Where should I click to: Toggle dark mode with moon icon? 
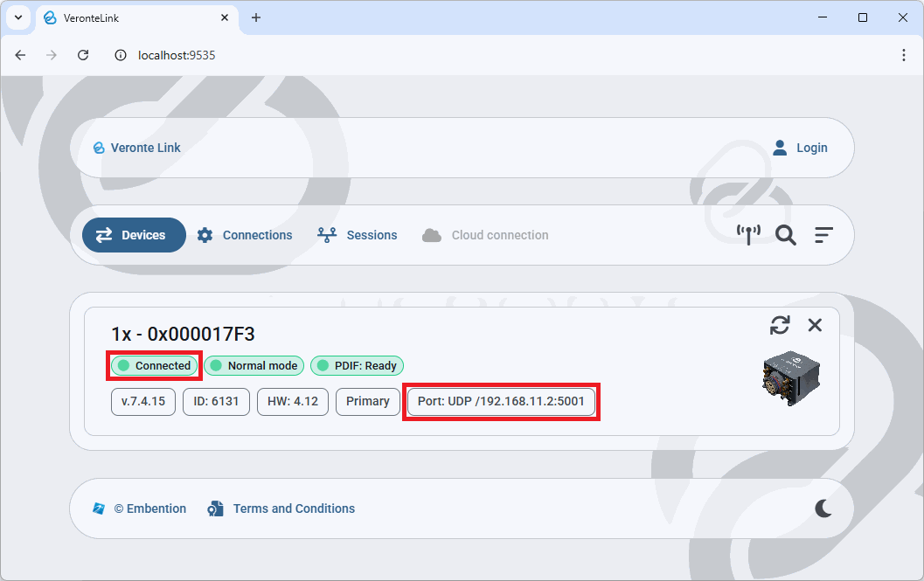click(x=823, y=508)
